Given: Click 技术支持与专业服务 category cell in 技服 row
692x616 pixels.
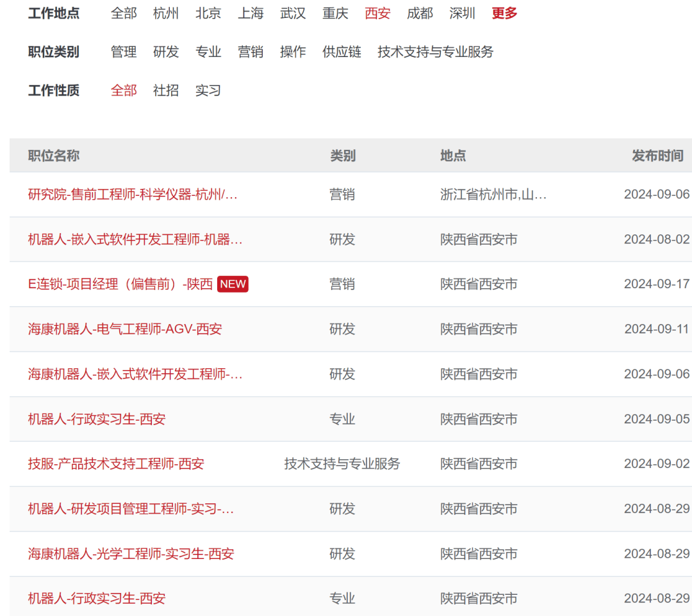Looking at the screenshot, I should tap(342, 464).
